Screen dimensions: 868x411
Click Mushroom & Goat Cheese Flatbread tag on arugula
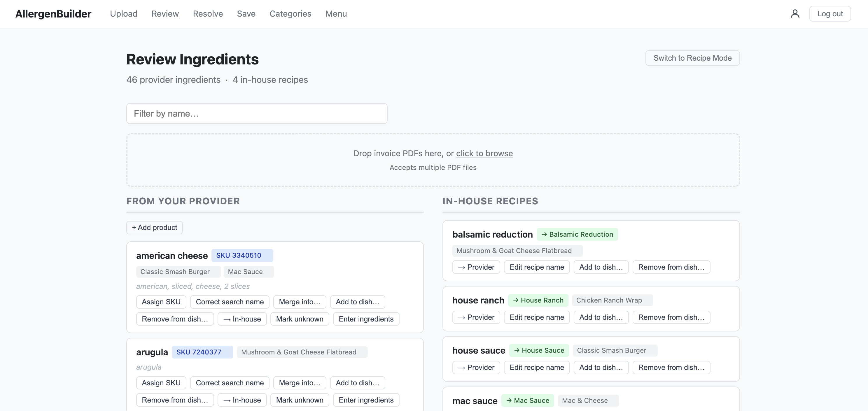[x=302, y=352]
